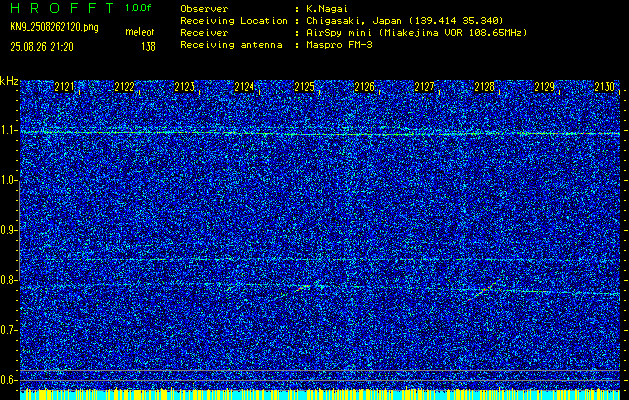Image resolution: width=629 pixels, height=400 pixels.
Task: Click the 1.1 frequency axis label
Action: [x=7, y=131]
